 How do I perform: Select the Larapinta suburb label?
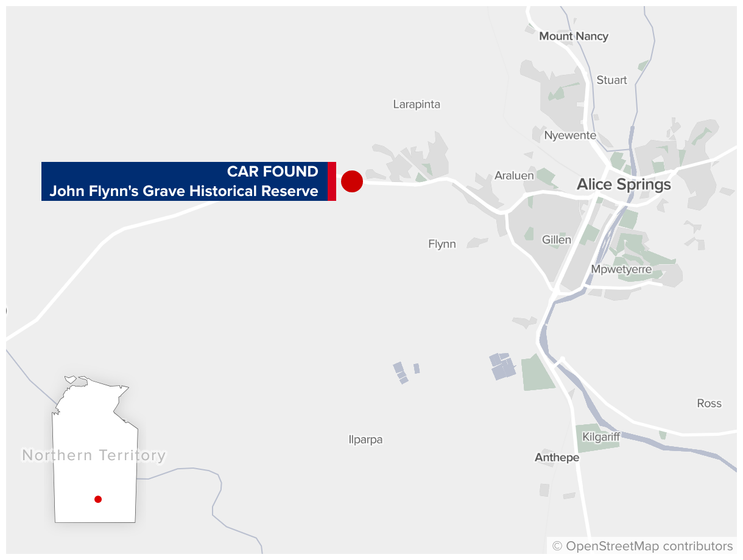pyautogui.click(x=417, y=104)
